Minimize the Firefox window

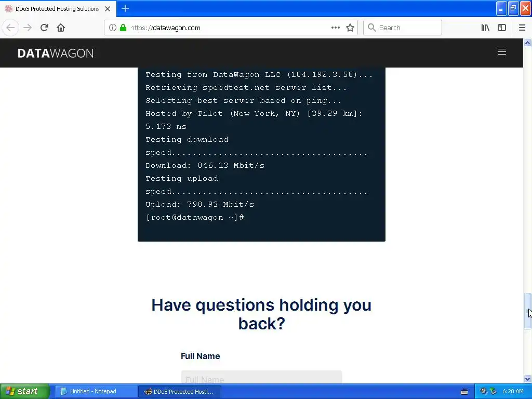point(501,8)
